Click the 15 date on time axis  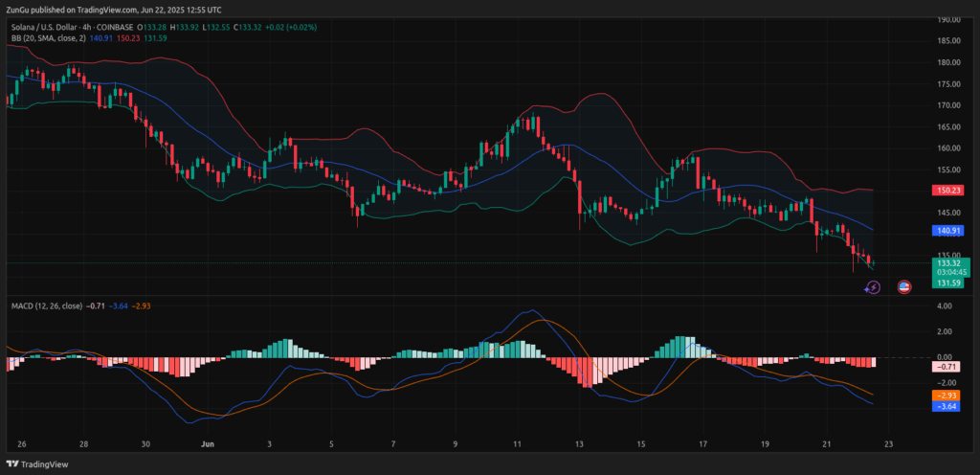tap(640, 444)
